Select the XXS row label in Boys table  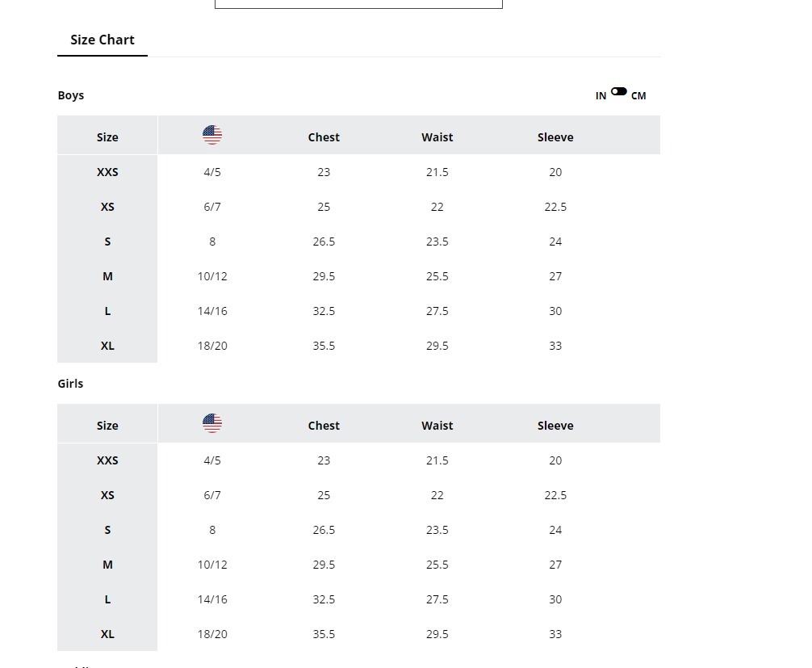click(107, 172)
